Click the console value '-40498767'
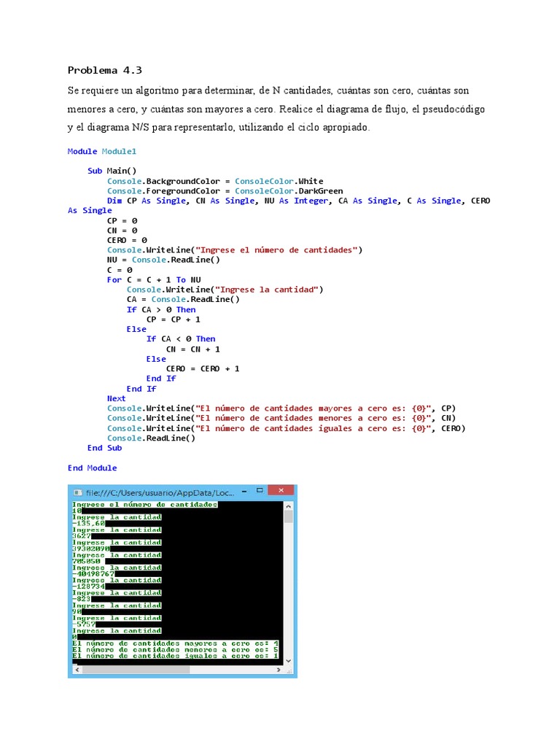560x747 pixels. click(x=93, y=574)
